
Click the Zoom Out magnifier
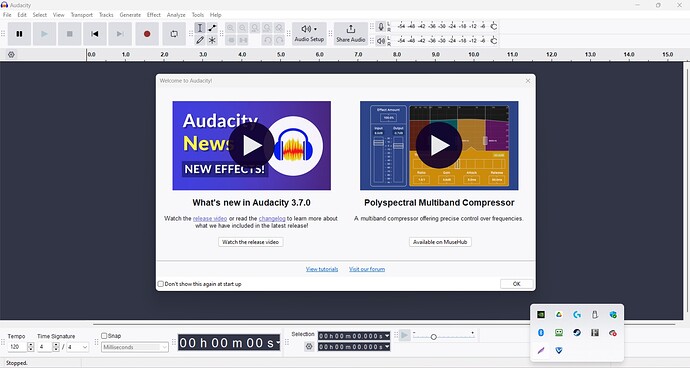(242, 28)
